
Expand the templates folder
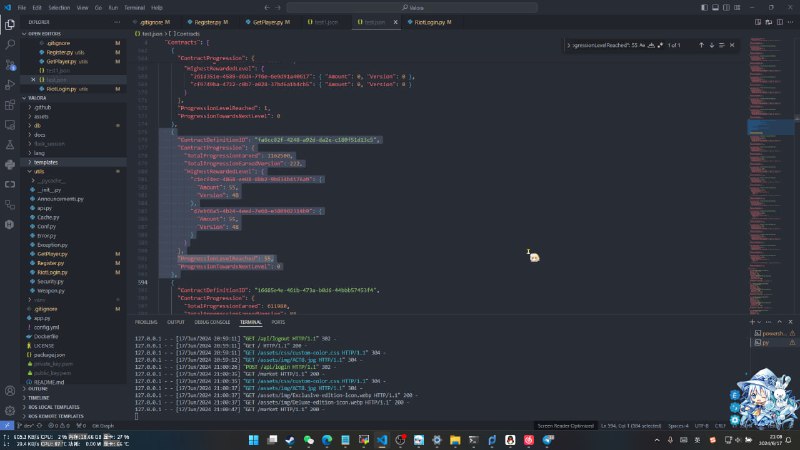click(x=45, y=161)
